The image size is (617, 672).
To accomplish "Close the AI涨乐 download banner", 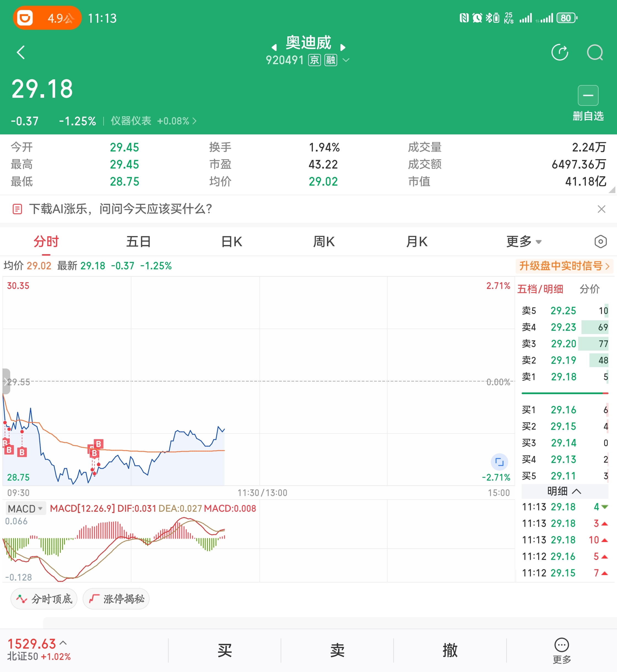I will click(601, 209).
